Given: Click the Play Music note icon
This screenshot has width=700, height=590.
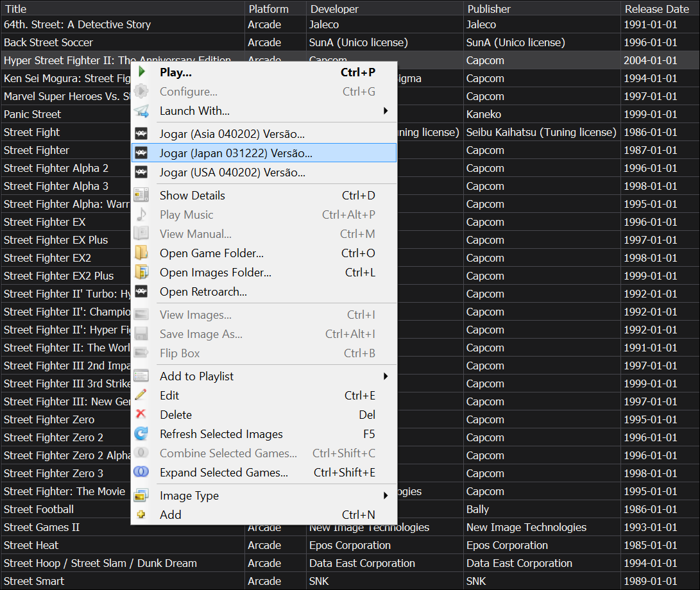Looking at the screenshot, I should click(141, 214).
